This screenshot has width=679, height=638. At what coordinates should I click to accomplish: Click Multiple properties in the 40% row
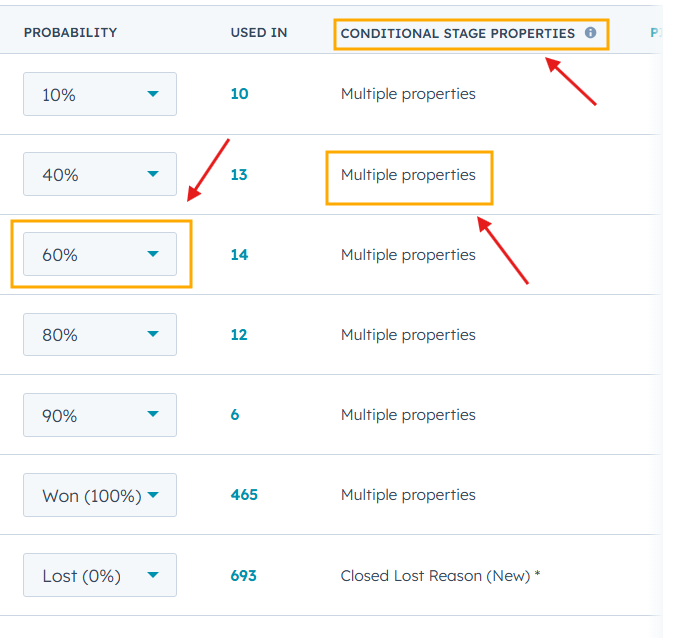click(x=408, y=175)
